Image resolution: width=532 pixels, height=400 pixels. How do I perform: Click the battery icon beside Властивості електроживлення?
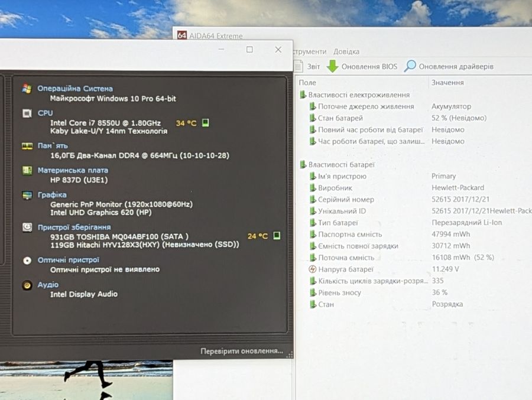pyautogui.click(x=303, y=95)
